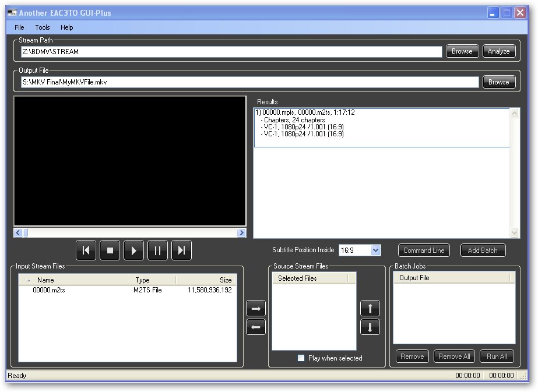Click Results scrollbar down arrow

pos(514,232)
